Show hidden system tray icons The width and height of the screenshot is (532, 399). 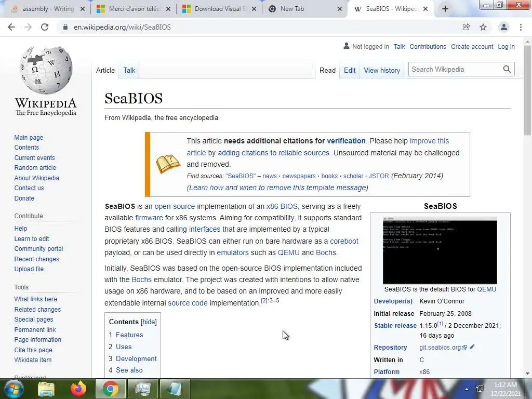467,389
